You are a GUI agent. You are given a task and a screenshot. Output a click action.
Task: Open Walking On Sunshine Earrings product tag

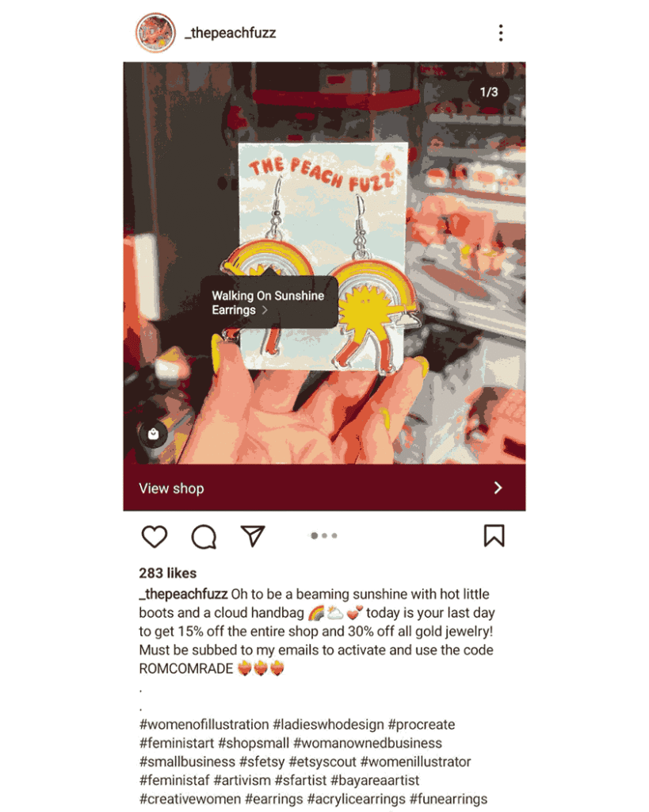click(269, 302)
